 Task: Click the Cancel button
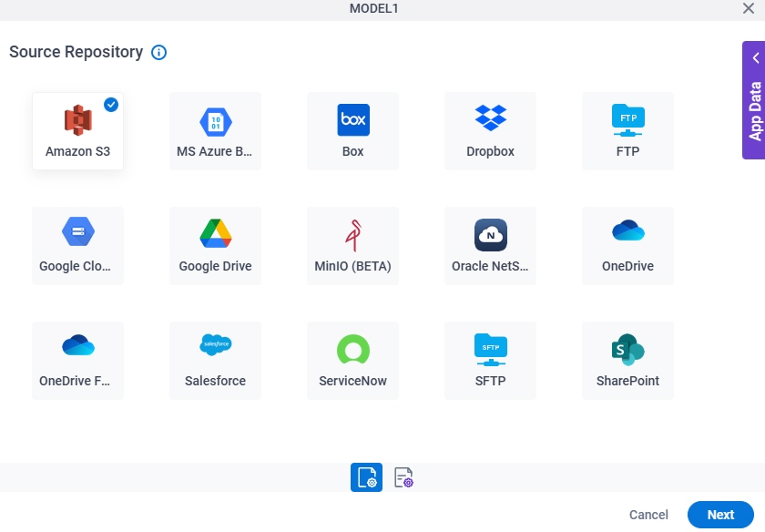coord(648,515)
